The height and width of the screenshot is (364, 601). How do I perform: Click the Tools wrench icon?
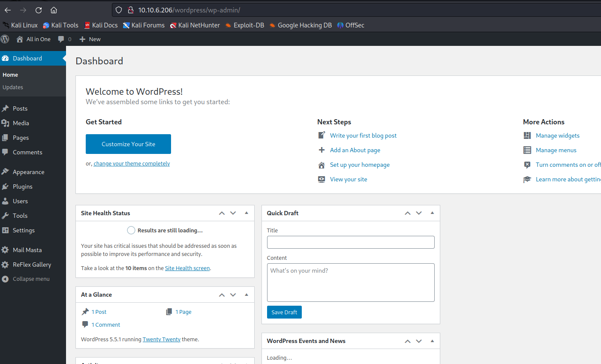point(5,216)
